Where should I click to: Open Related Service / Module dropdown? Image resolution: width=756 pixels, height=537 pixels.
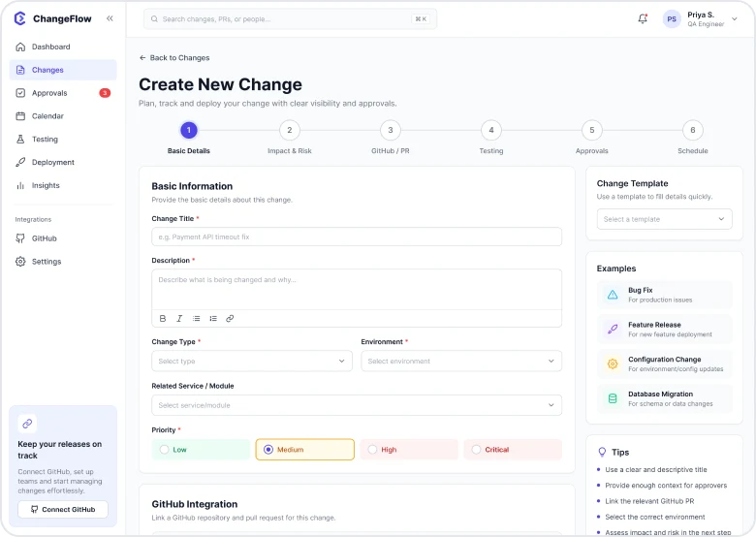click(x=357, y=405)
